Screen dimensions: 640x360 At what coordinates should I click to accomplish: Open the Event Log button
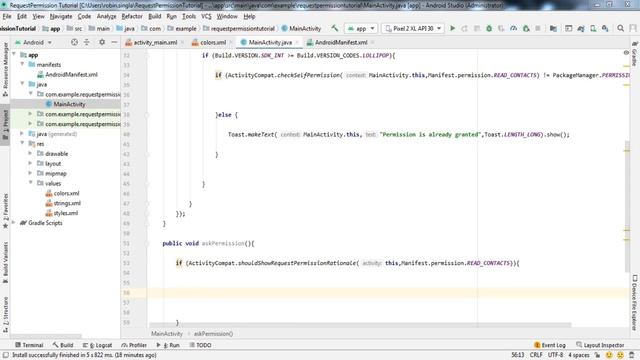click(x=549, y=345)
